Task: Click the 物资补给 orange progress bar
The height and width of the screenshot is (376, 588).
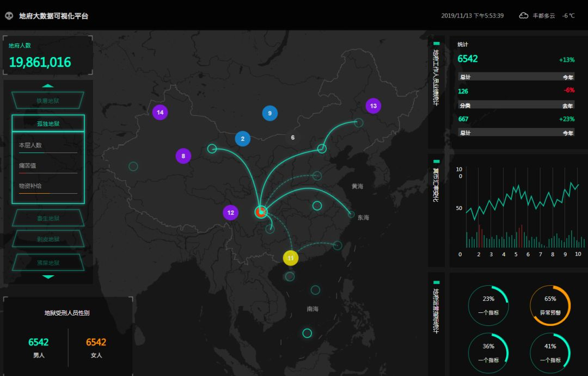Action: 48,193
